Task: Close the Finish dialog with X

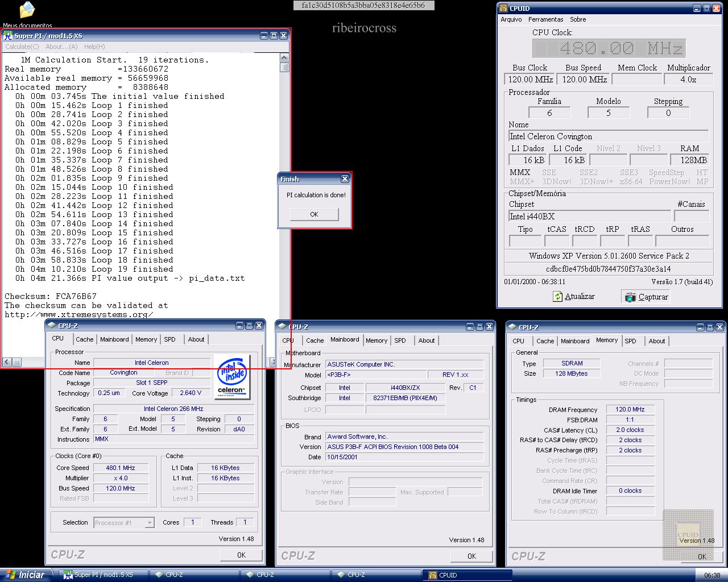Action: 345,178
